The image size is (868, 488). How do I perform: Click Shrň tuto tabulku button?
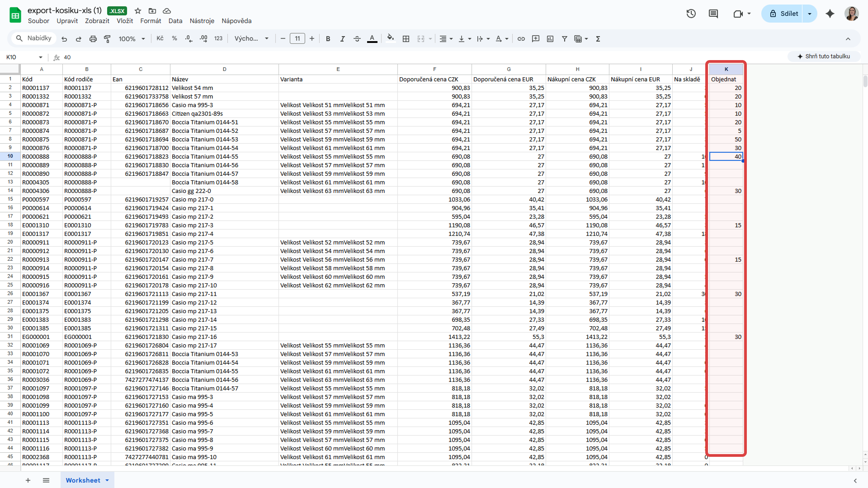(x=823, y=56)
